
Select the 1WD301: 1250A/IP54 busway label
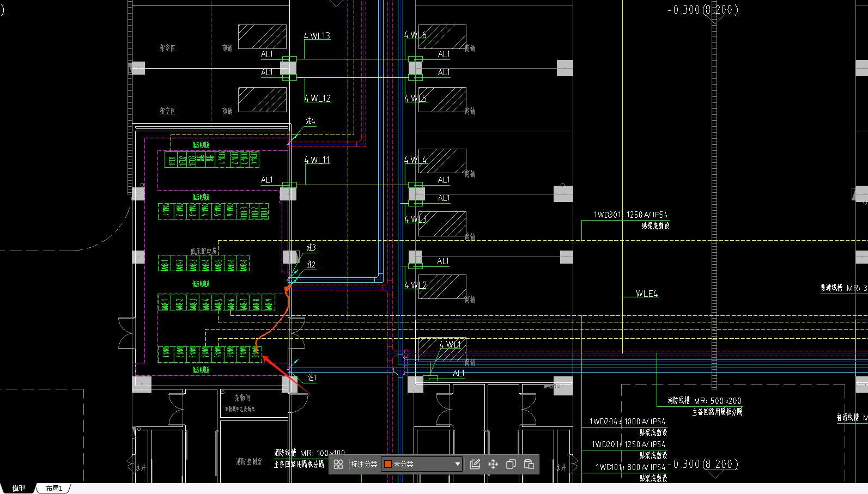[x=630, y=215]
